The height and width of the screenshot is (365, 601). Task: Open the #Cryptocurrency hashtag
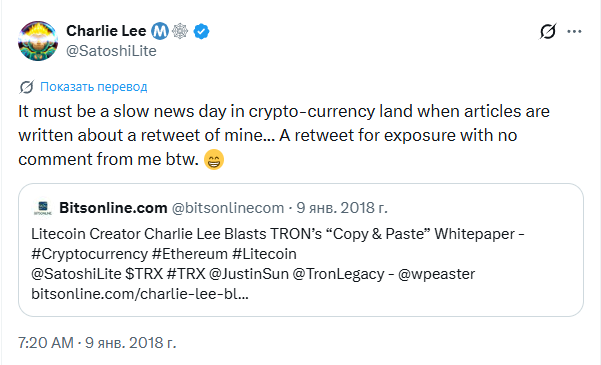[89, 254]
